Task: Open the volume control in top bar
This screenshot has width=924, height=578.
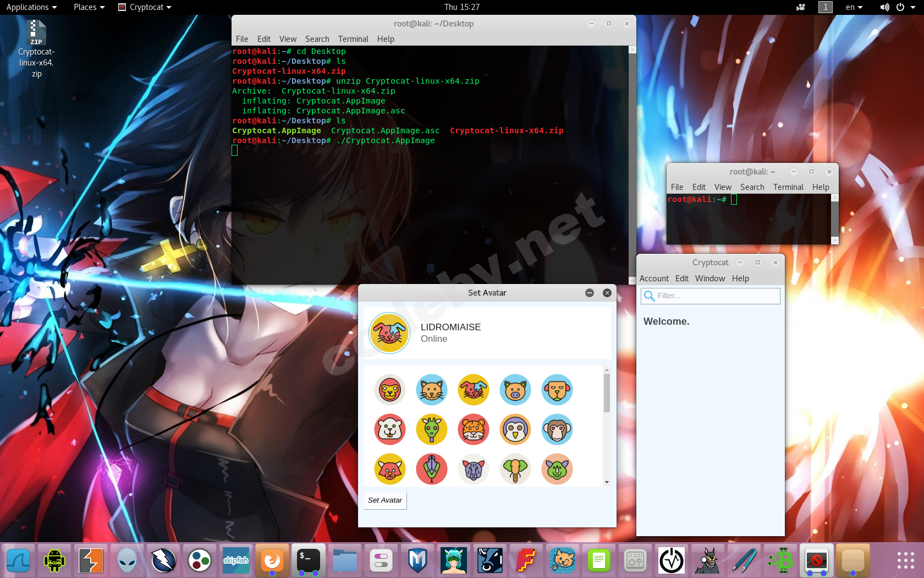Action: tap(884, 7)
